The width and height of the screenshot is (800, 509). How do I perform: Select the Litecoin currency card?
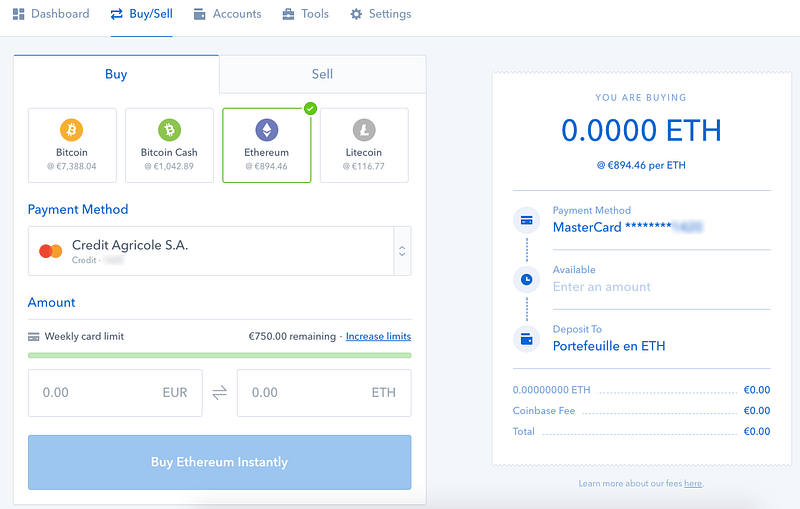(x=364, y=145)
